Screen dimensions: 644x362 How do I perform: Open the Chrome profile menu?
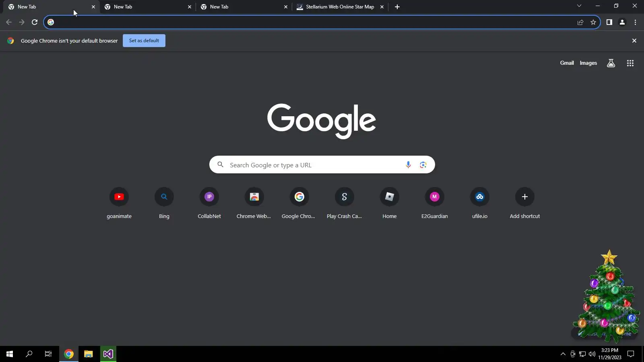click(622, 22)
